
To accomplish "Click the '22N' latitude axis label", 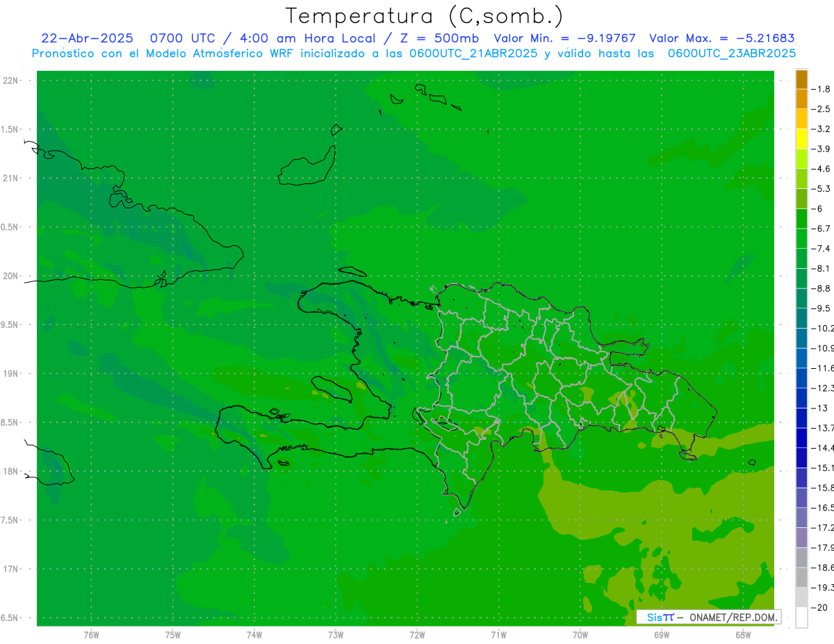I will (11, 81).
